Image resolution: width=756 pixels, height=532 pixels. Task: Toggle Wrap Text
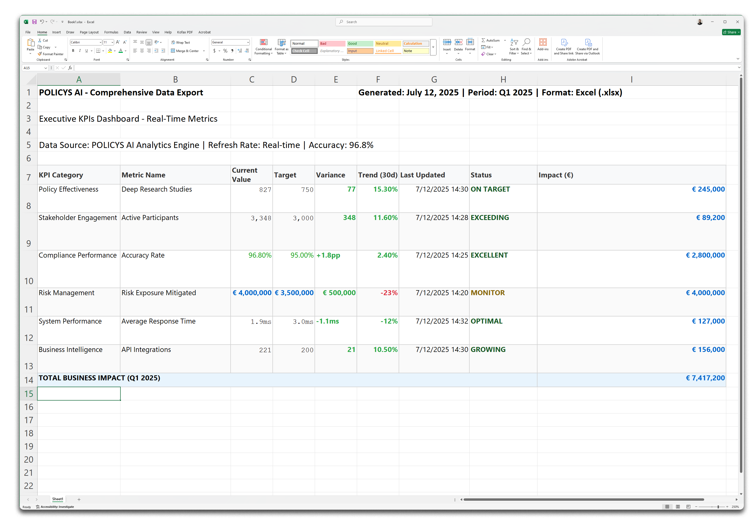coord(180,43)
